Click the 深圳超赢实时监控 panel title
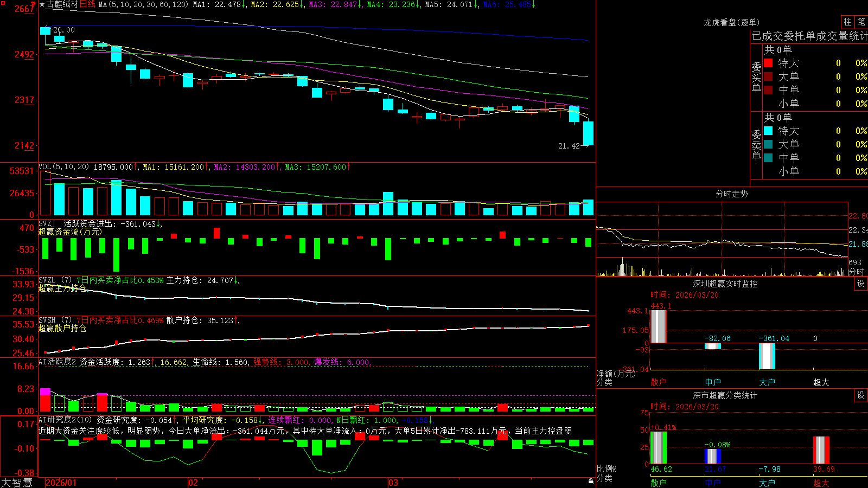 [x=725, y=284]
